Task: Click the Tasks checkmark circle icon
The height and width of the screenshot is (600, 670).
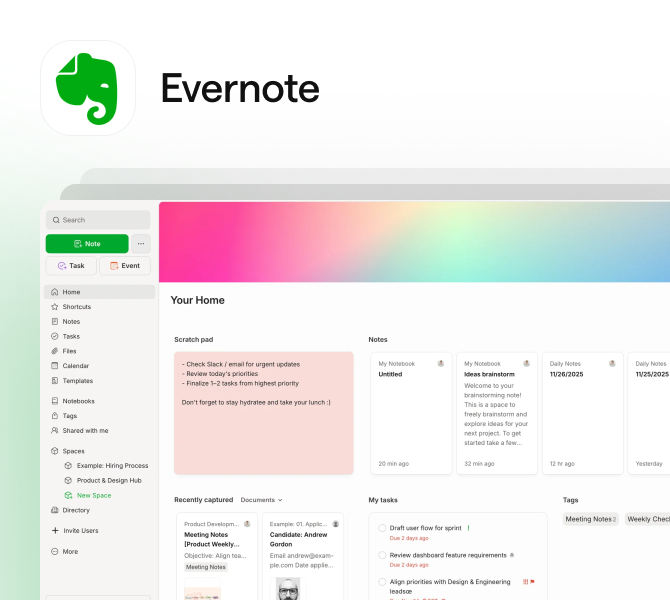Action: point(55,336)
